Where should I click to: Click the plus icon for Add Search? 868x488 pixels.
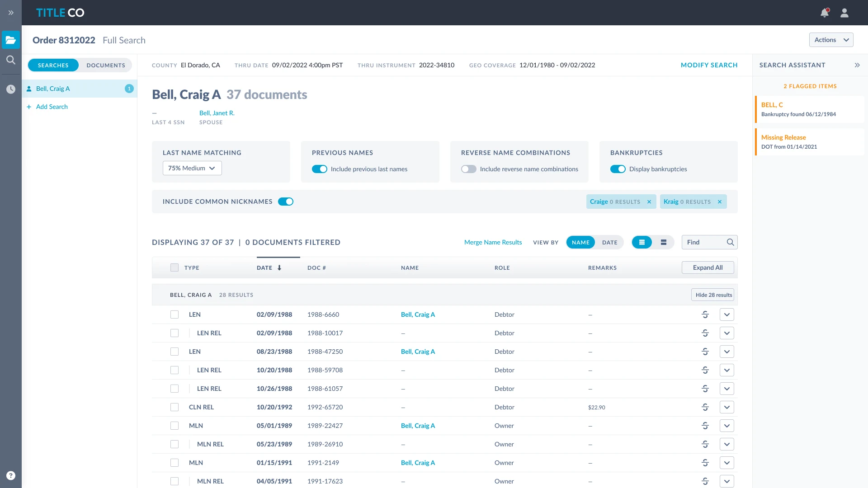pos(29,107)
